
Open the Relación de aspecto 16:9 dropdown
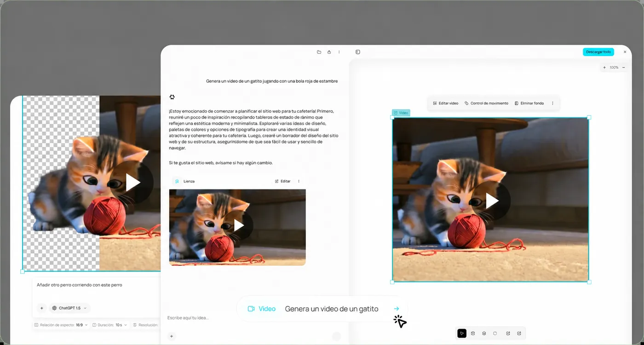coord(61,325)
